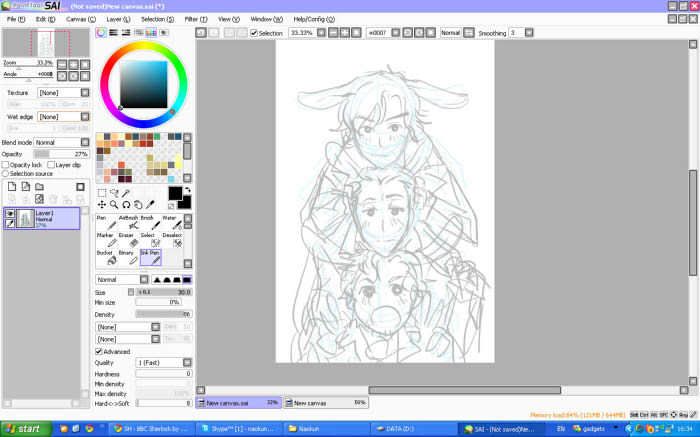Select the AirBrush tool
The width and height of the screenshot is (700, 437).
click(127, 223)
